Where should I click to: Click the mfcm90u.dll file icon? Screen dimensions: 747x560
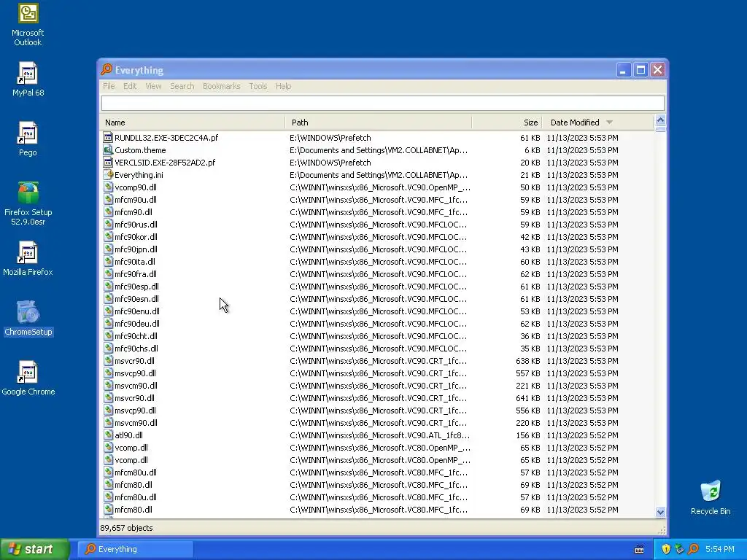coord(108,200)
